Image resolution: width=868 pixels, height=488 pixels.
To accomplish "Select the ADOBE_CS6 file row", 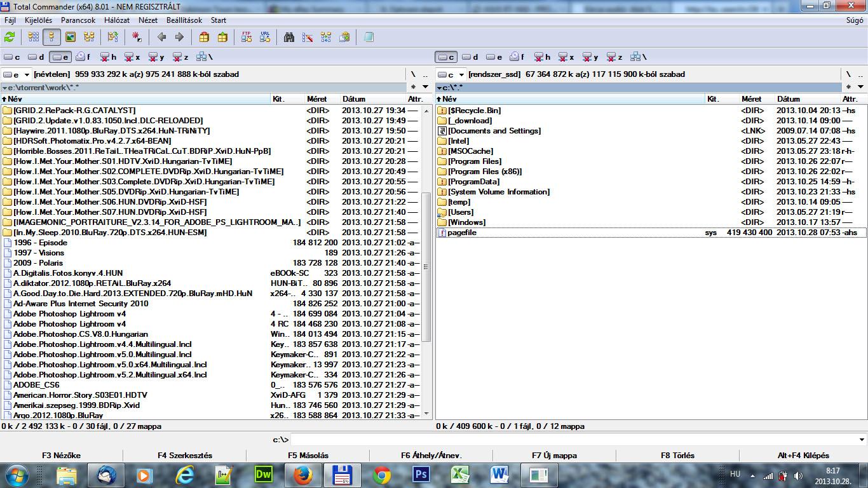I will click(x=210, y=385).
